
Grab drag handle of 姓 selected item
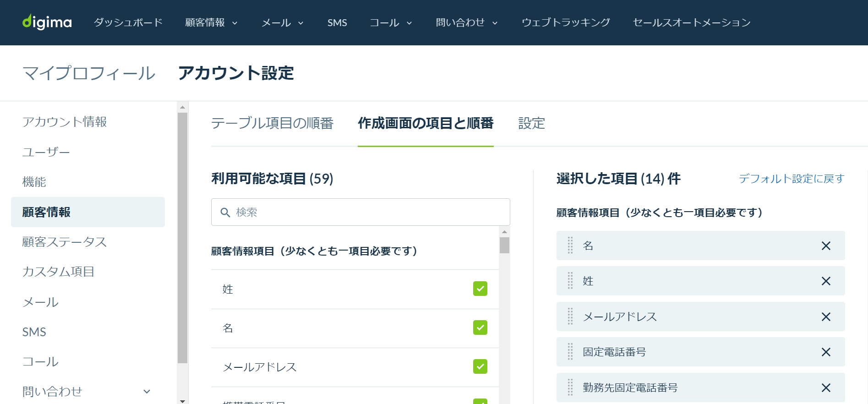[570, 281]
